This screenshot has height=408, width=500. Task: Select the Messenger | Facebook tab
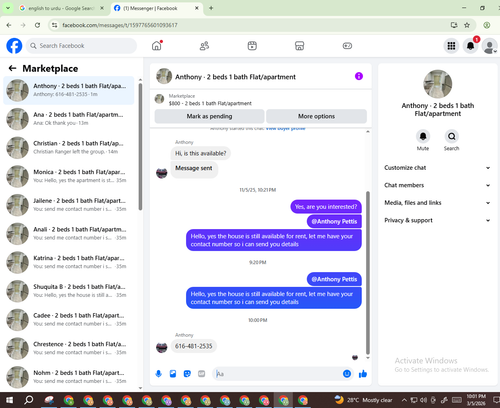[x=156, y=8]
